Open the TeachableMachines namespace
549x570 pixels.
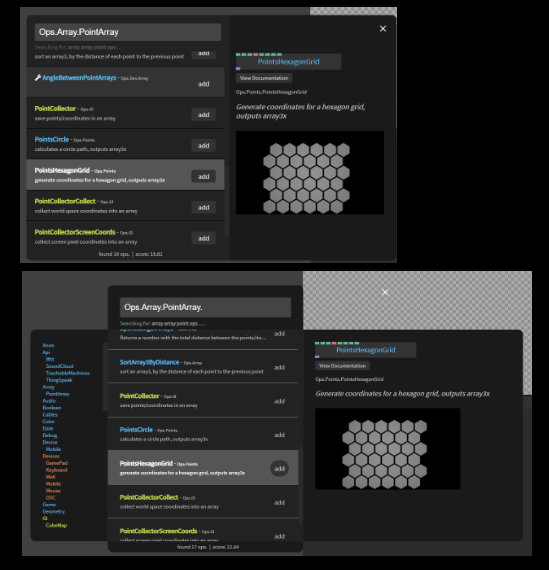(68, 373)
